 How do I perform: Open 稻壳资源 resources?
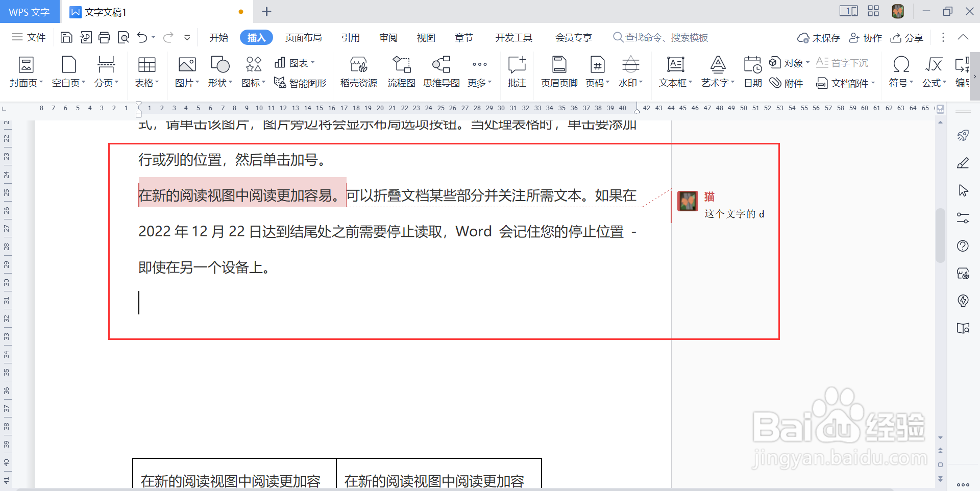pos(359,71)
